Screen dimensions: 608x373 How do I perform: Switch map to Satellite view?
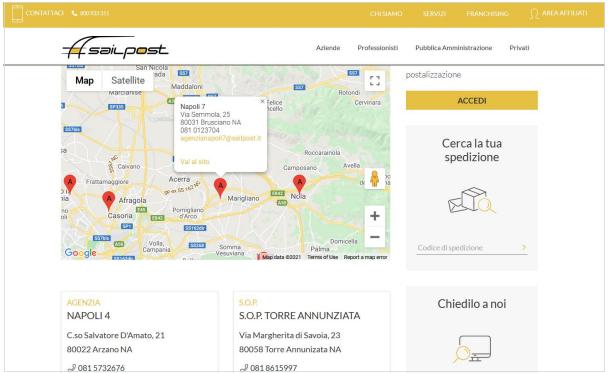pos(128,80)
